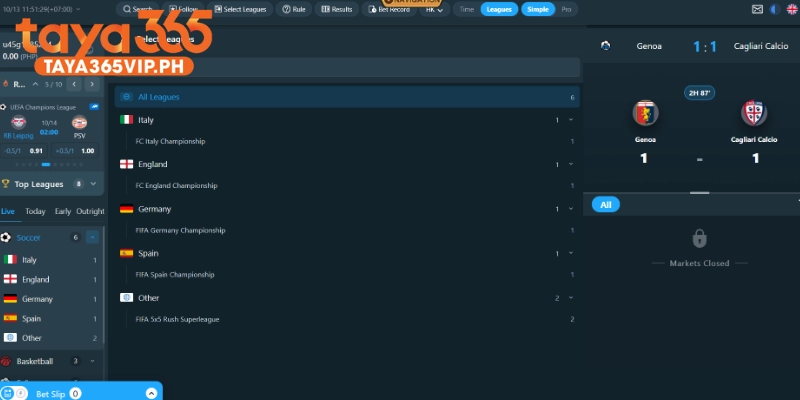Select the All Leagues row

(x=347, y=96)
